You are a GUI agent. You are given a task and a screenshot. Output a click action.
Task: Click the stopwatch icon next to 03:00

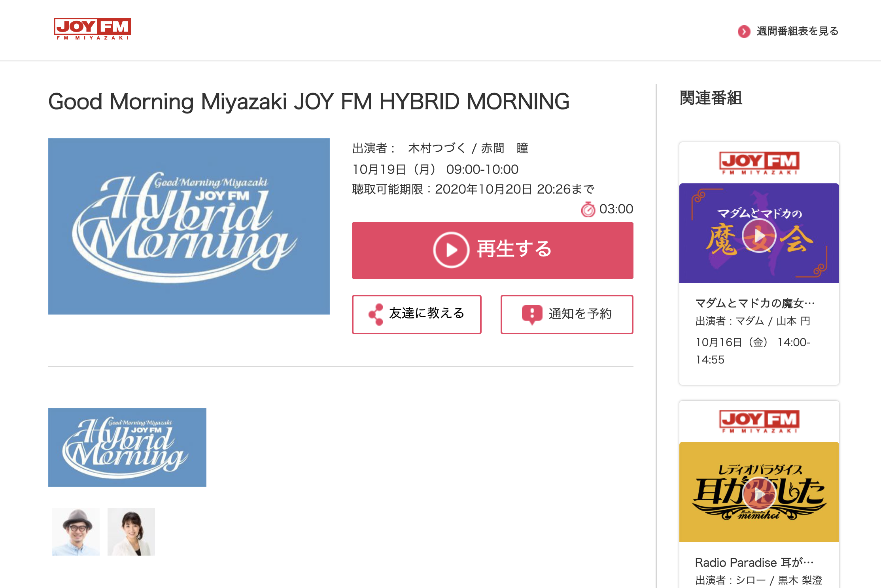588,209
